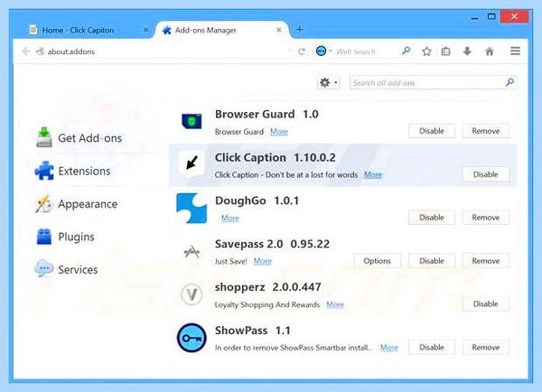Select the ShowPass 1.1 title

pos(253,331)
